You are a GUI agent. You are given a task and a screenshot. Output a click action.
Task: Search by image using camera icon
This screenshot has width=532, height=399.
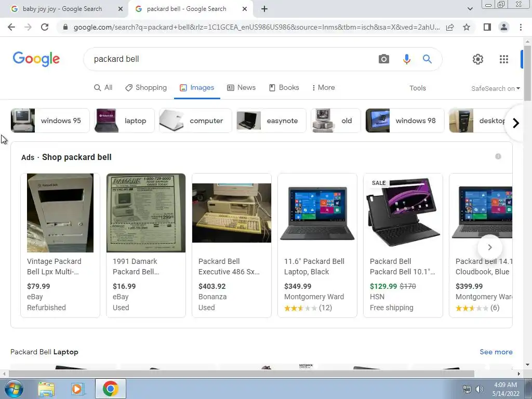(384, 59)
